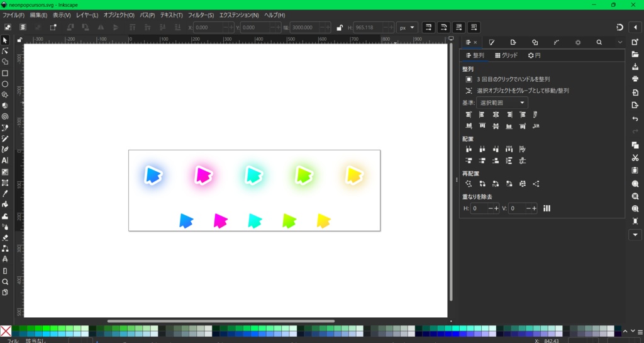Expand dock panel tabs chevron
Screen dimensions: 644x343
(619, 42)
